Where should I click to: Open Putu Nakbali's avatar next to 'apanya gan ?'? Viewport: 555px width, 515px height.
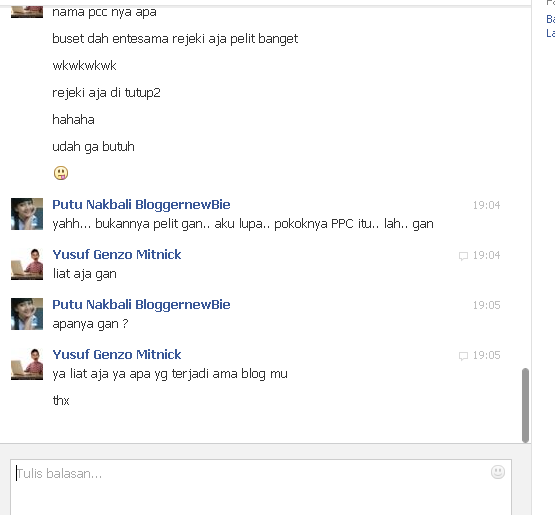(27, 314)
